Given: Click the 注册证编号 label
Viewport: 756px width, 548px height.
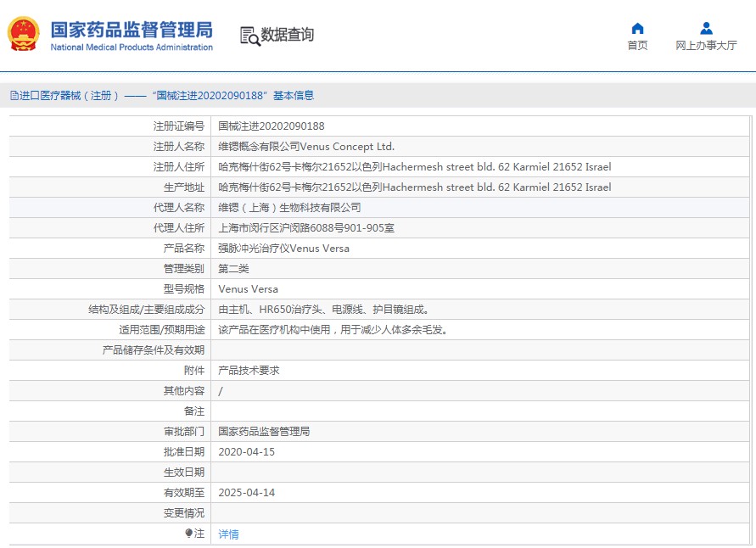Looking at the screenshot, I should [x=179, y=126].
